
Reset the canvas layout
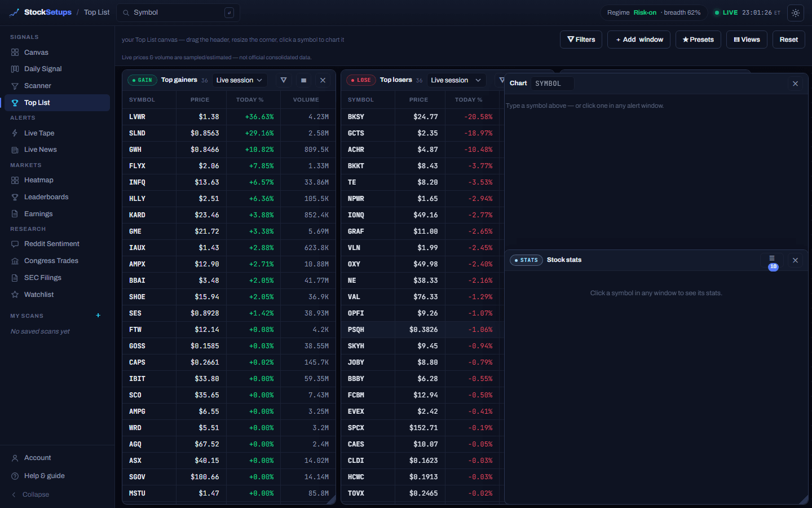pyautogui.click(x=788, y=40)
